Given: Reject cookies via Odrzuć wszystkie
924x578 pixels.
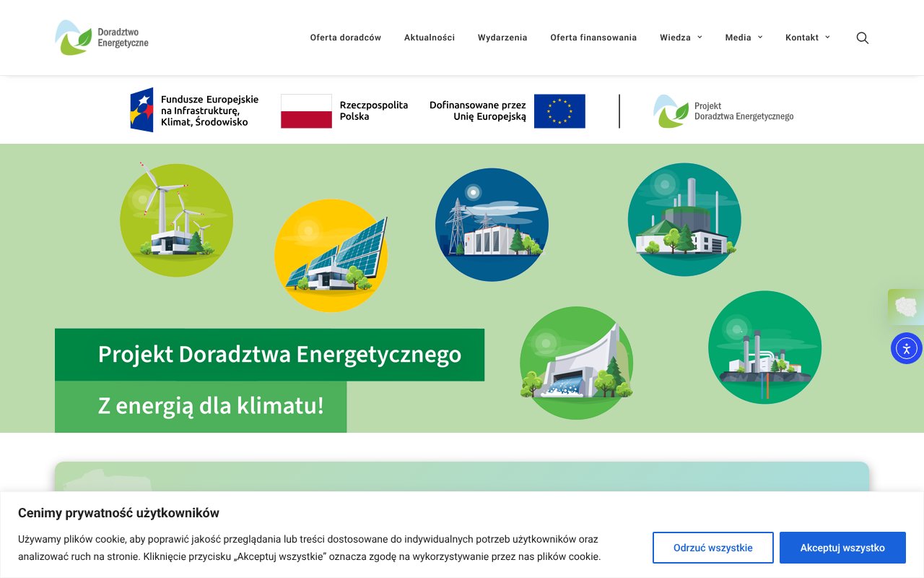Looking at the screenshot, I should [x=712, y=548].
